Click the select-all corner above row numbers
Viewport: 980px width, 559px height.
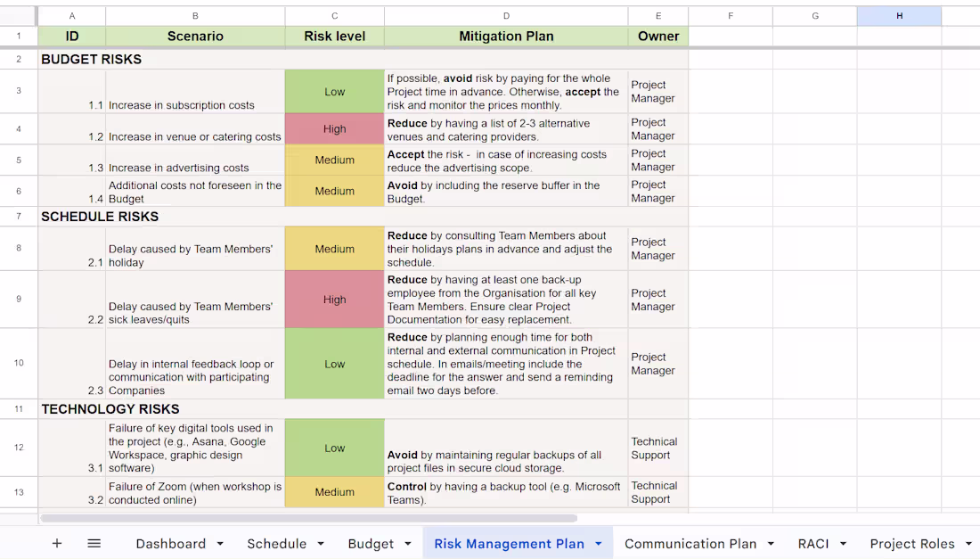tap(19, 15)
